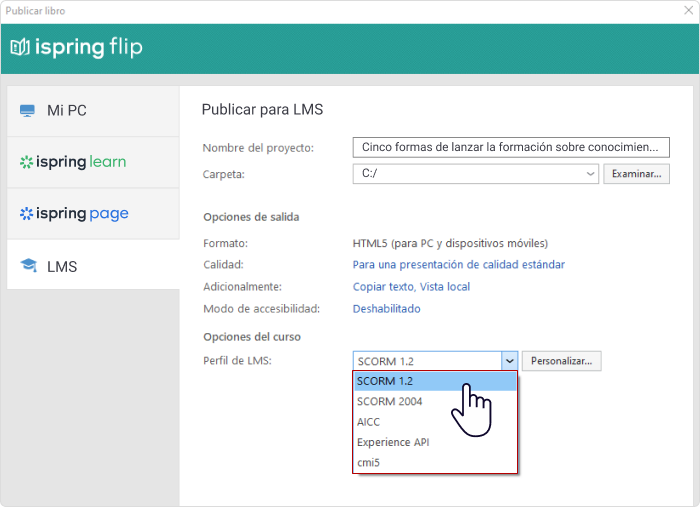Click the LMS graduation cap icon

pyautogui.click(x=29, y=265)
